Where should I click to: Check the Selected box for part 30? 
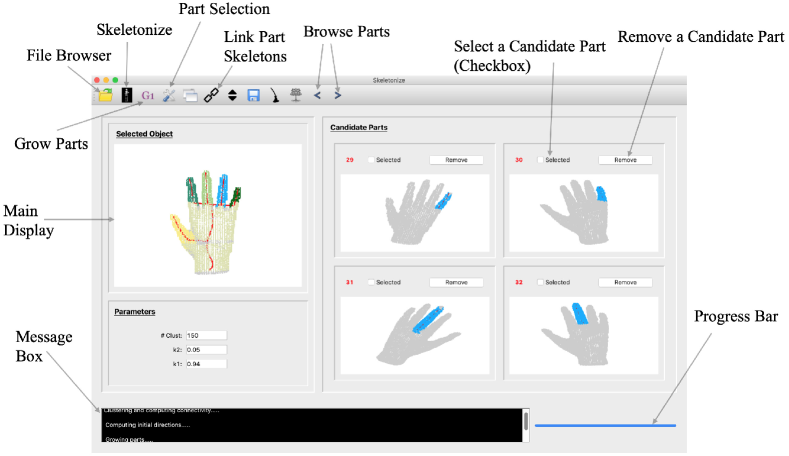[x=540, y=160]
